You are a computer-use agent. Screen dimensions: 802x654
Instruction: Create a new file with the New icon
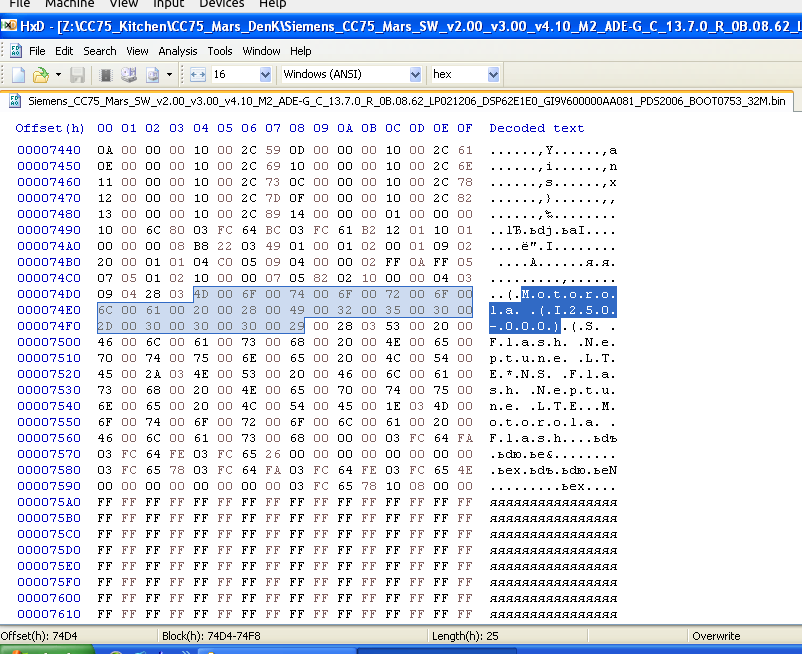point(18,75)
